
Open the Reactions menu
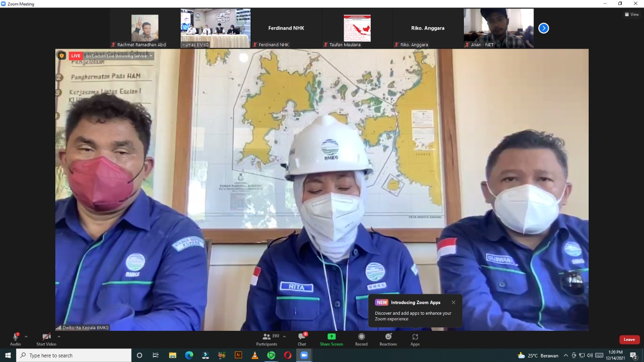pos(388,339)
